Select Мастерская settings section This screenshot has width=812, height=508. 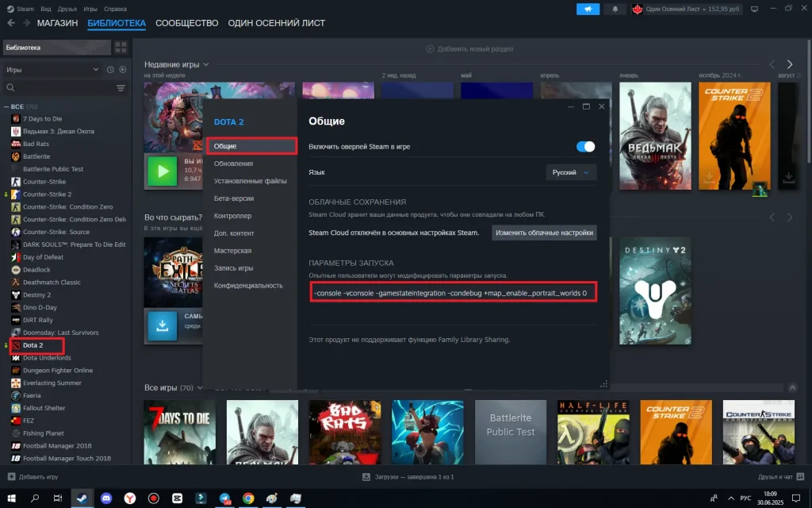pos(232,250)
